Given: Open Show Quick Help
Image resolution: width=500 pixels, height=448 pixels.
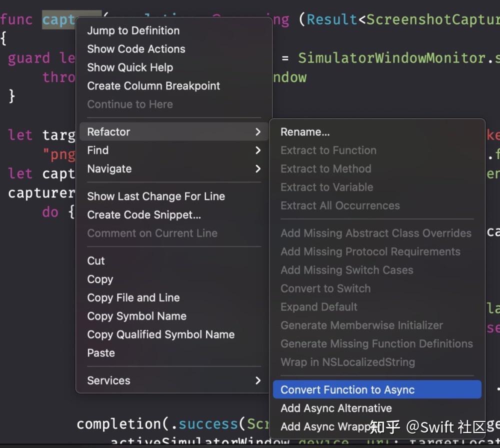Looking at the screenshot, I should tap(130, 67).
